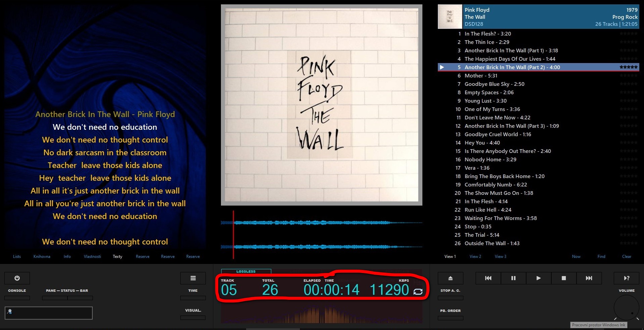This screenshot has height=330, width=644.
Task: Select track 20 'The Show Must Go On'
Action: (538, 193)
